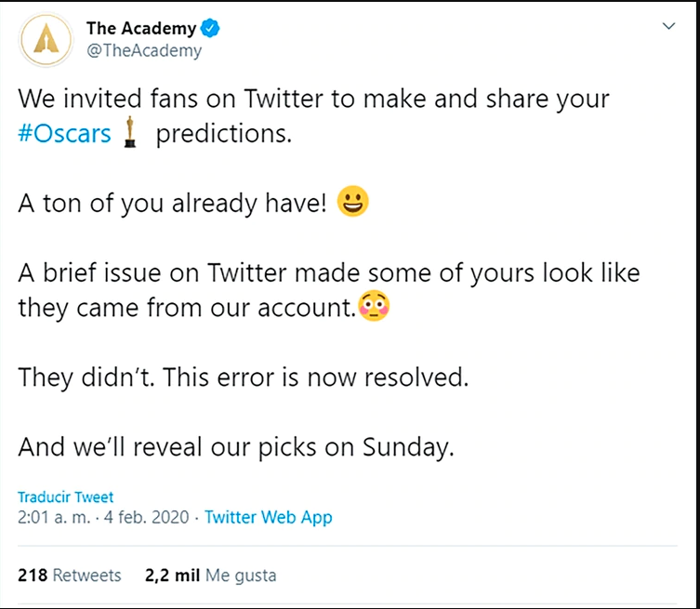This screenshot has width=700, height=609.
Task: Click the flushed face emoji
Action: 374,308
